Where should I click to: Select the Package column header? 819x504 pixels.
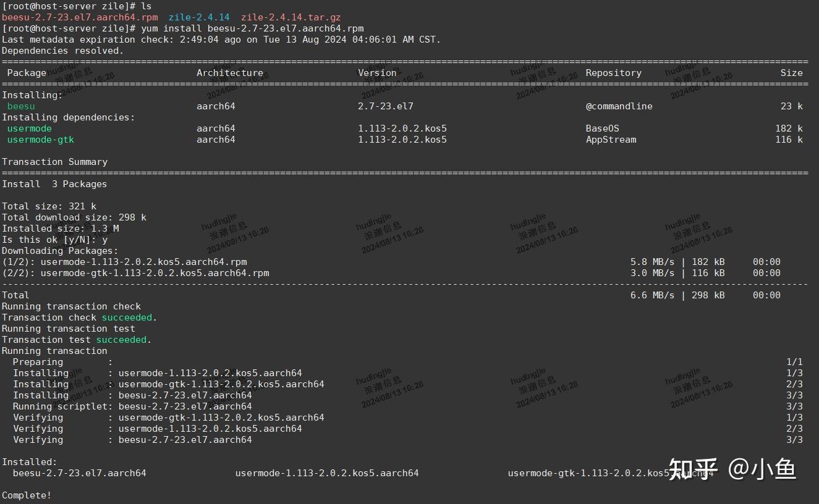coord(26,72)
